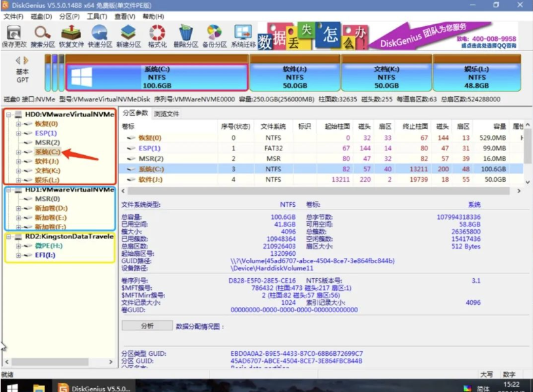Image resolution: width=533 pixels, height=392 pixels.
Task: Expand the 新加卷(E:) tree node
Action: point(18,218)
